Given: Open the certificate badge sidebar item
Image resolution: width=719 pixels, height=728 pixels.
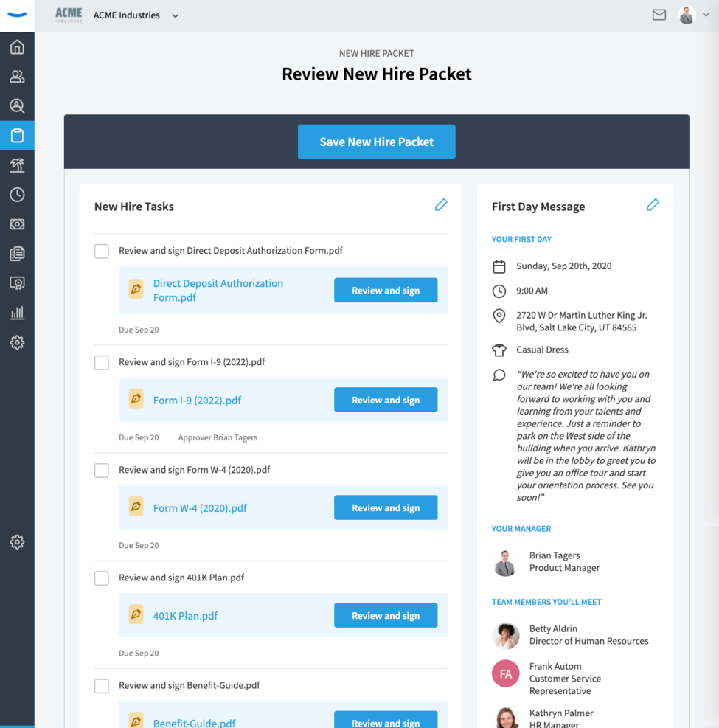Looking at the screenshot, I should click(17, 283).
